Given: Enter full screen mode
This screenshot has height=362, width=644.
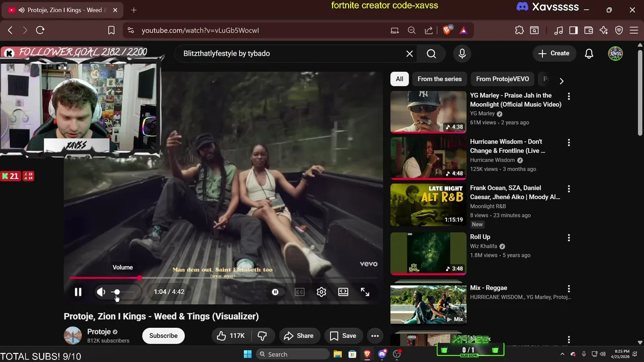Looking at the screenshot, I should click(x=365, y=292).
